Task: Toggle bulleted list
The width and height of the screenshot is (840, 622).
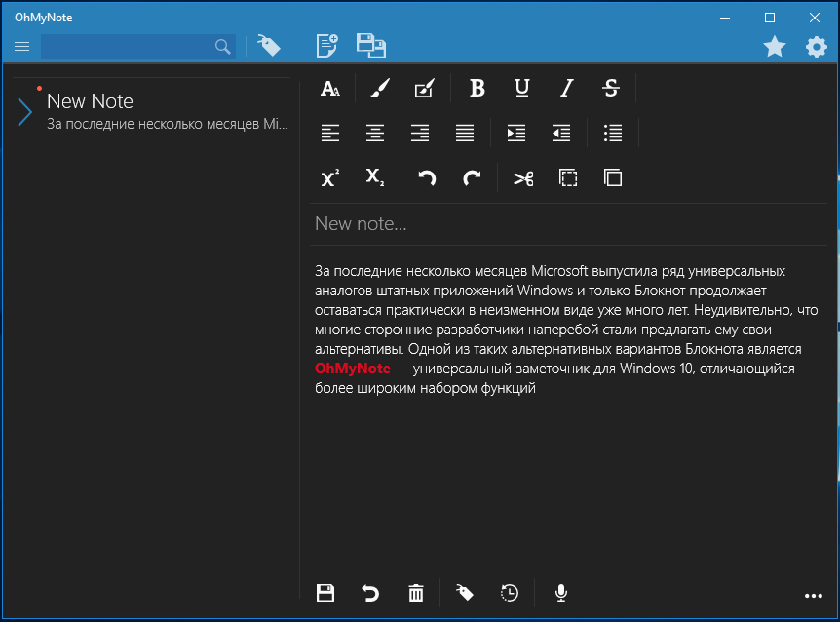Action: pos(613,133)
